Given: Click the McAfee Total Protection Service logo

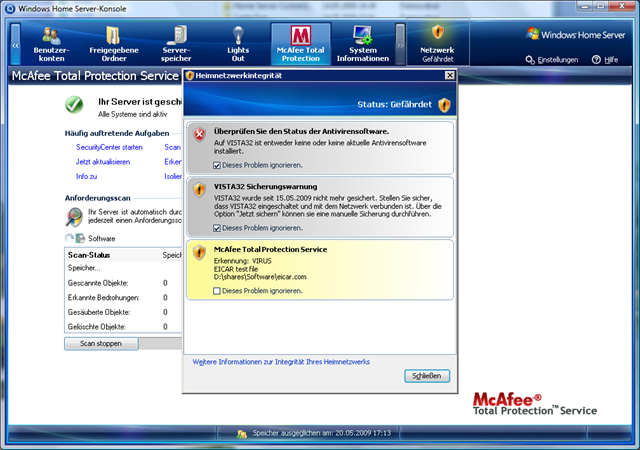Looking at the screenshot, I should [535, 404].
